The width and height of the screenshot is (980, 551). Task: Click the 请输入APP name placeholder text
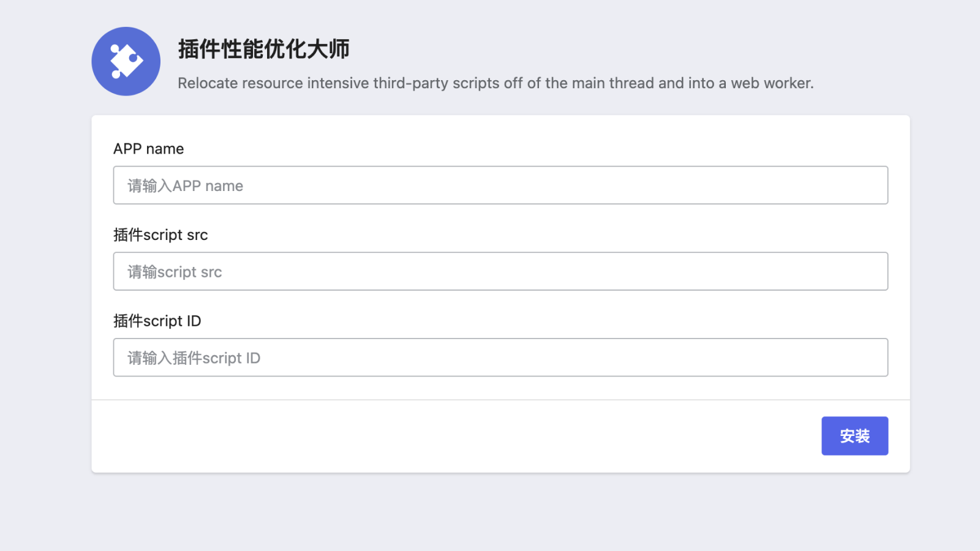(185, 186)
